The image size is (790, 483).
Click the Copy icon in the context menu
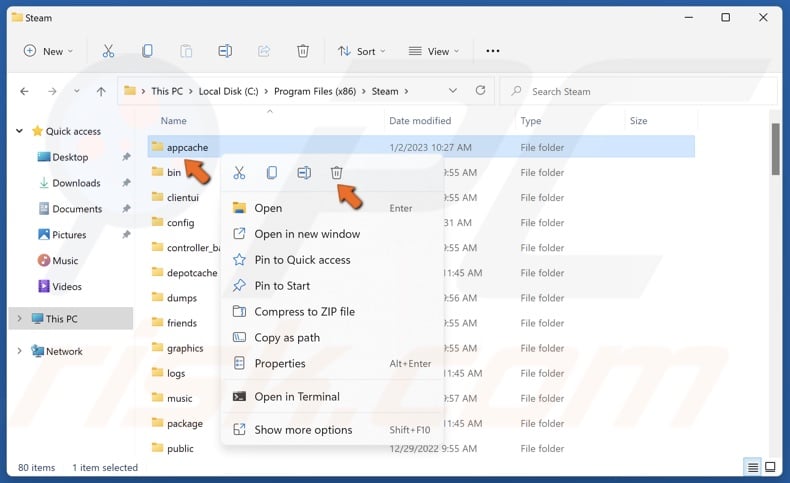point(272,173)
